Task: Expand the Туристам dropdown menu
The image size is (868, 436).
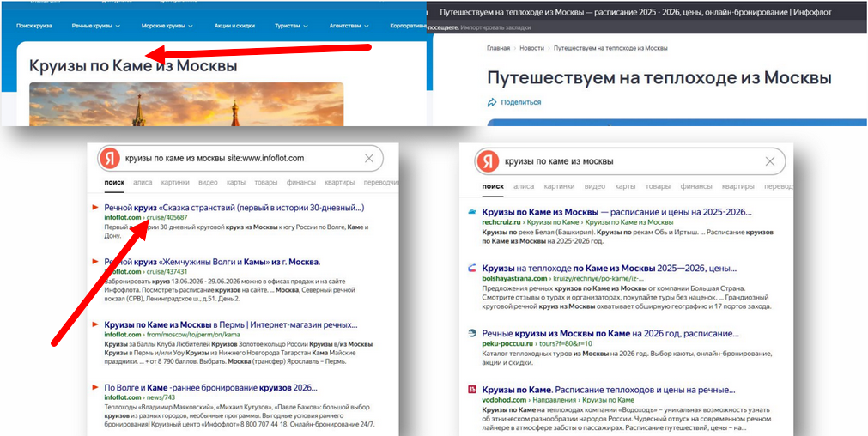Action: (291, 26)
